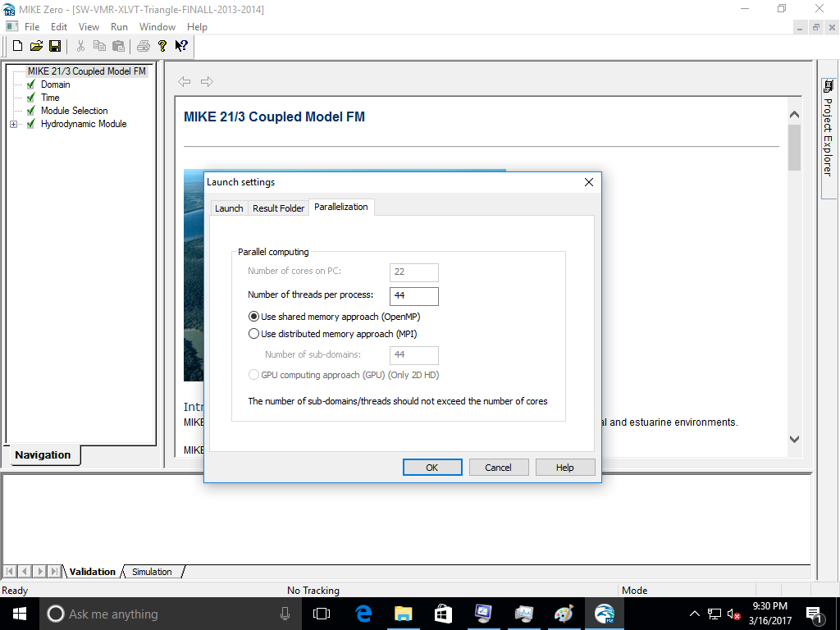Select the Domain tree item

(x=56, y=84)
